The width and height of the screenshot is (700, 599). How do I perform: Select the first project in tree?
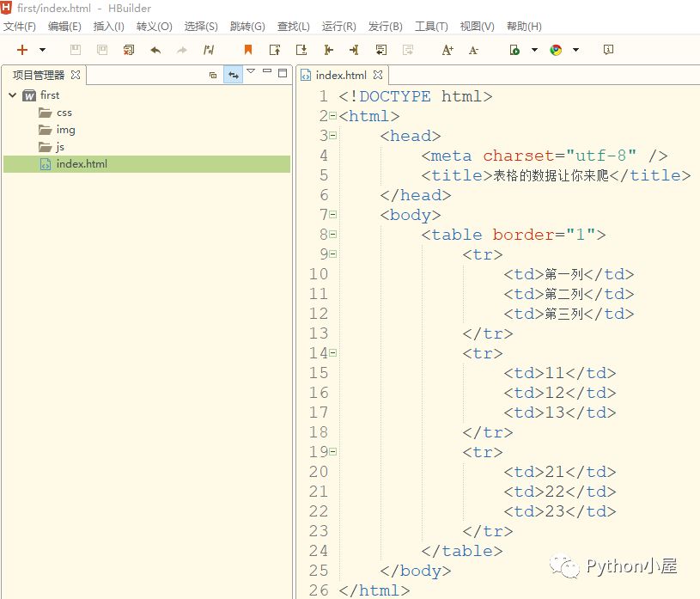click(x=50, y=95)
